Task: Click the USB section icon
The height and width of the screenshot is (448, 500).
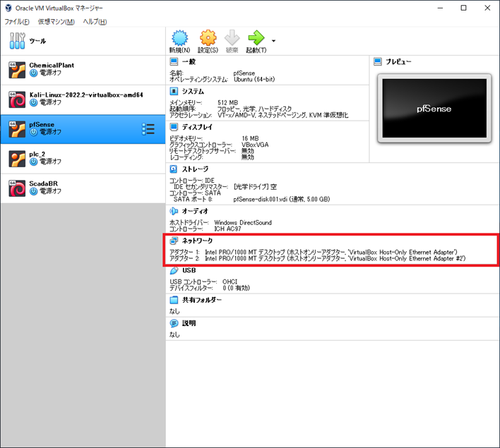Action: coord(174,270)
